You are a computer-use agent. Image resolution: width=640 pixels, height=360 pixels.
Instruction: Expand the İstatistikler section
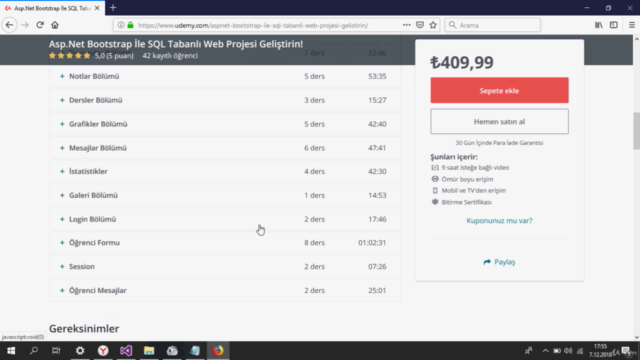tap(224, 171)
